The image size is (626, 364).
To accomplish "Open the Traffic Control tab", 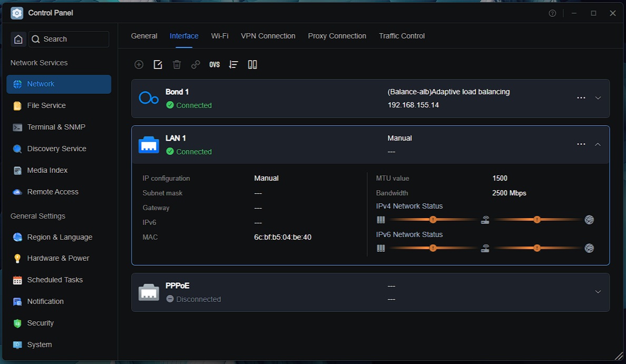I will click(x=402, y=36).
